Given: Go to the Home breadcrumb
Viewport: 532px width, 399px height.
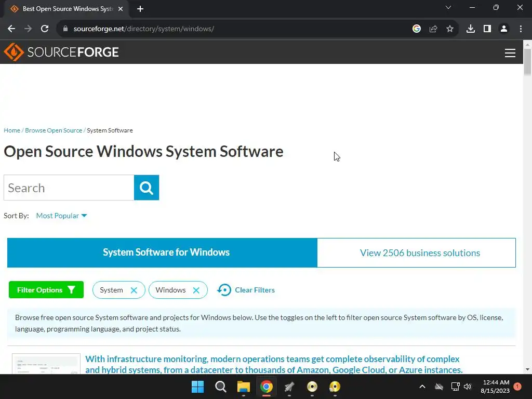Looking at the screenshot, I should pos(12,130).
